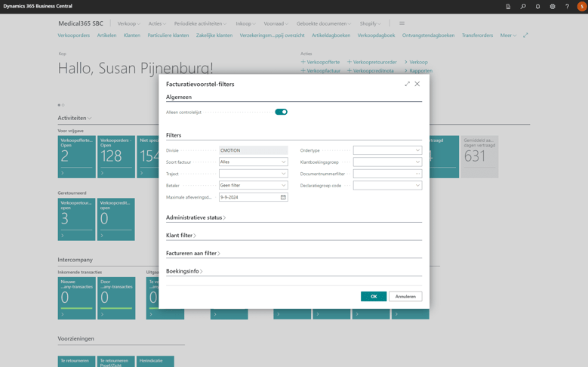Go to Klanten link
Viewport: 588px width, 367px height.
pos(132,35)
